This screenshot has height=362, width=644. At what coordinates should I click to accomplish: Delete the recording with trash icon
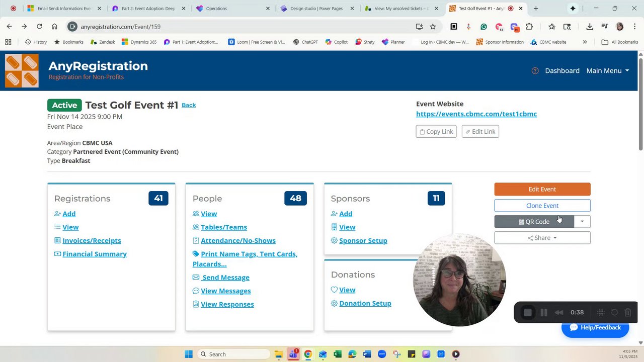click(628, 312)
